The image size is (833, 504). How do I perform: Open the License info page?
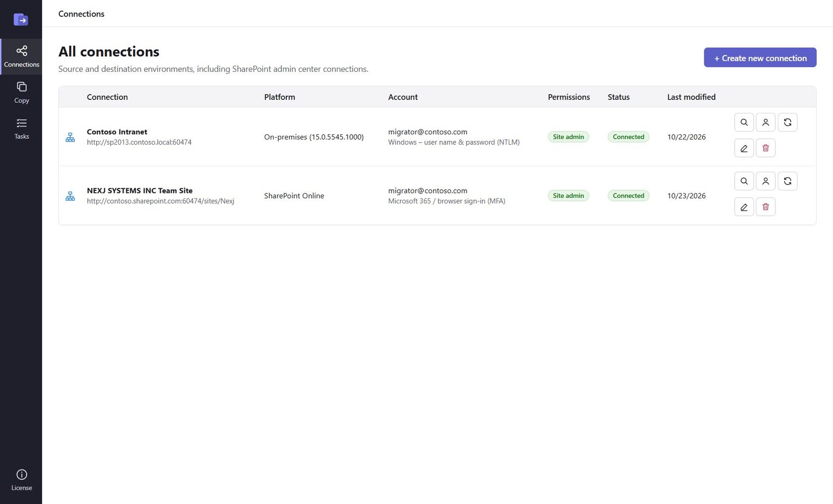[x=21, y=480]
